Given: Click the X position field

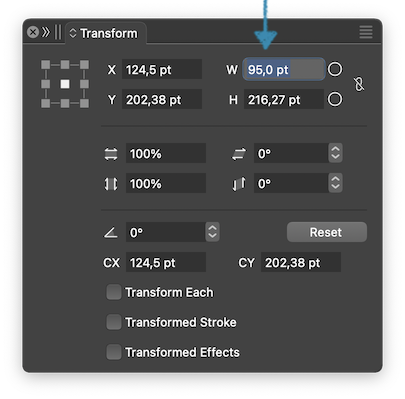Looking at the screenshot, I should pos(162,69).
